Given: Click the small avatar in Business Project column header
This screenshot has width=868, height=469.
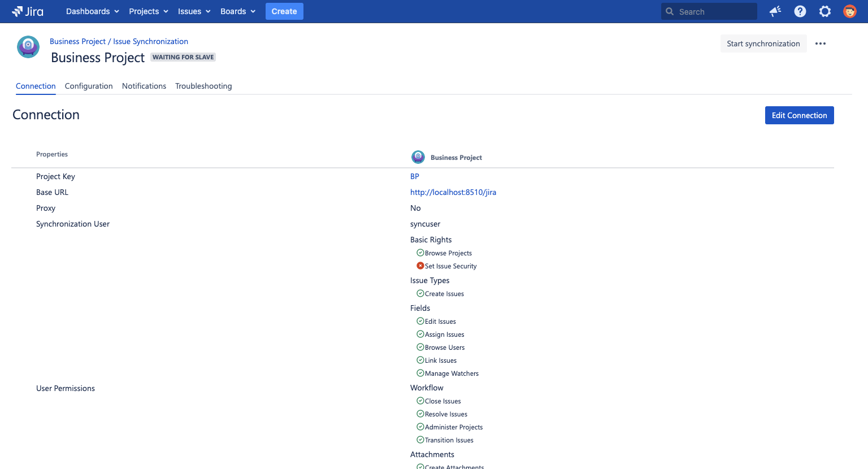Looking at the screenshot, I should click(418, 157).
